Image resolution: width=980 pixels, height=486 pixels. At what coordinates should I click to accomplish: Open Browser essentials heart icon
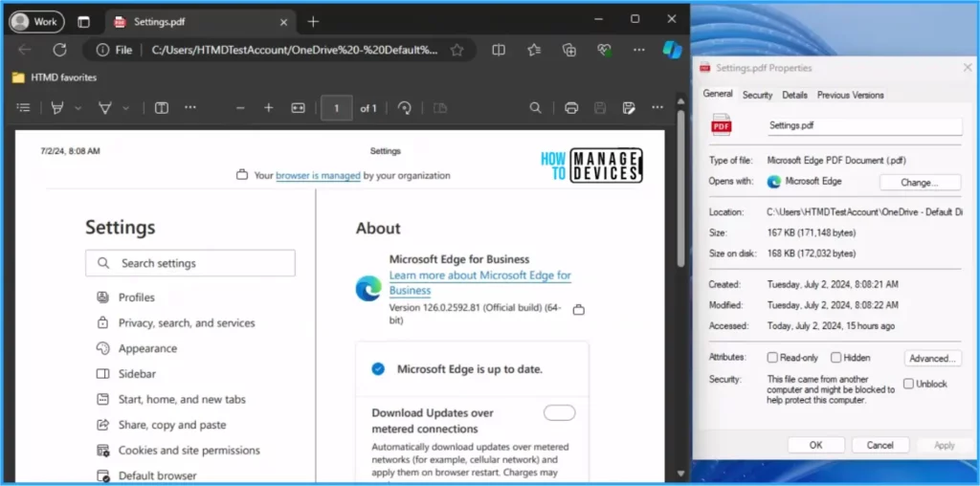[x=604, y=50]
